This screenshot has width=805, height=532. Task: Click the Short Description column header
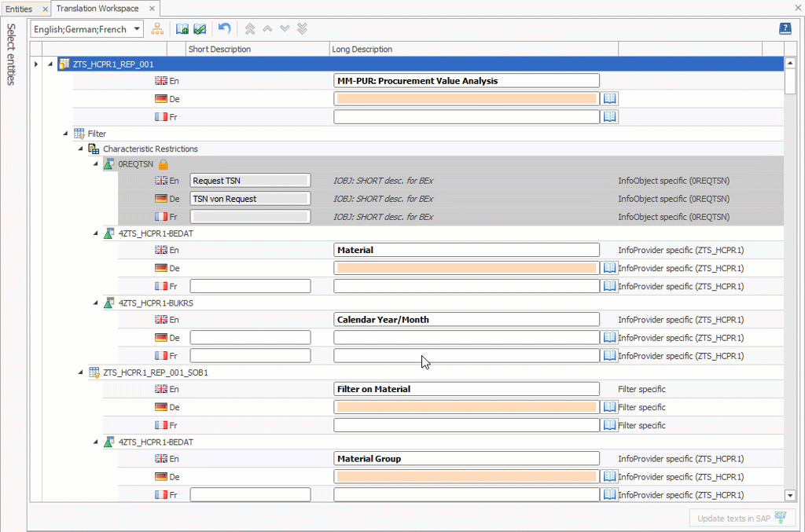[257, 50]
